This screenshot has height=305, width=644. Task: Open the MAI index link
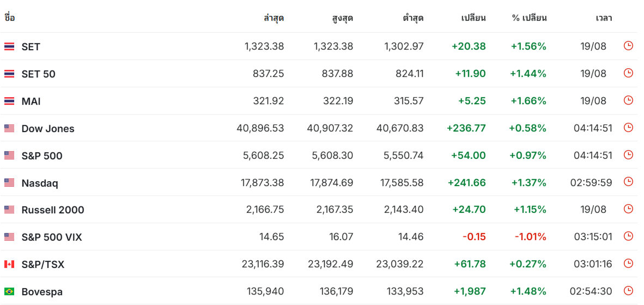pos(31,101)
